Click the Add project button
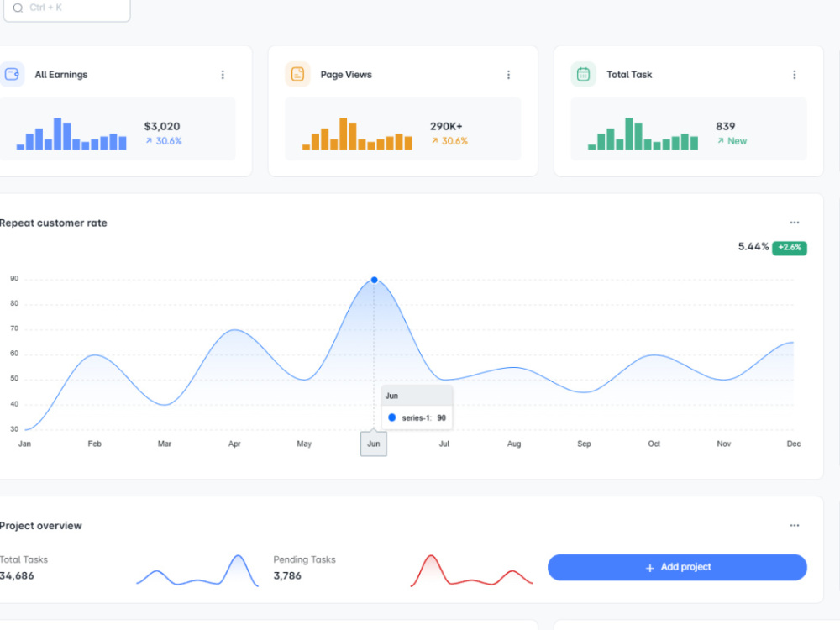This screenshot has height=630, width=840. coord(677,567)
